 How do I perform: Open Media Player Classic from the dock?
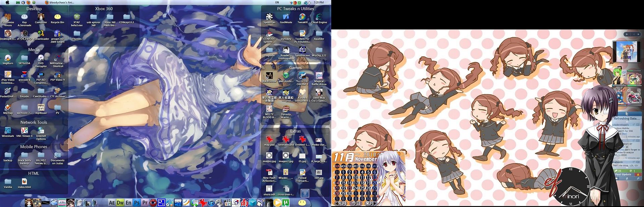coord(227,202)
